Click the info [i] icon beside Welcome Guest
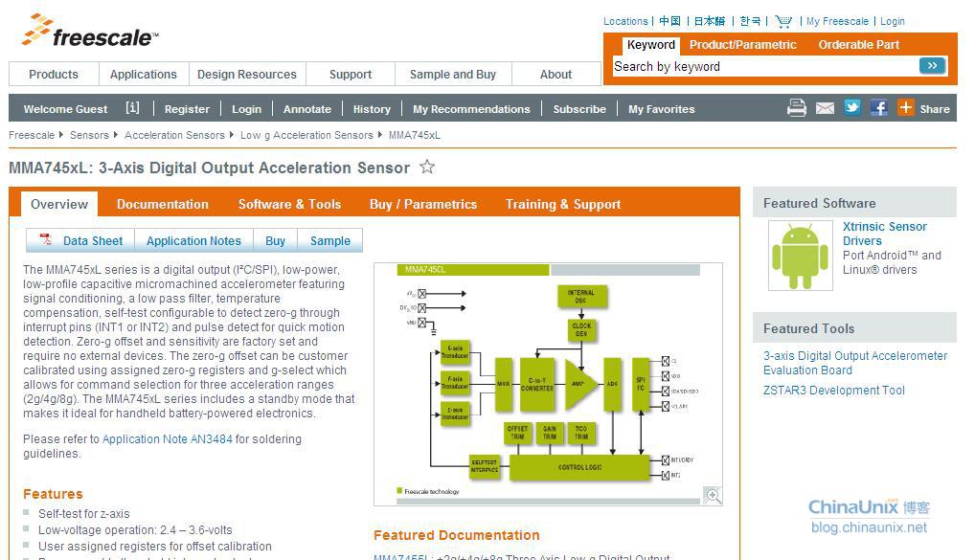The image size is (975, 560). 132,108
